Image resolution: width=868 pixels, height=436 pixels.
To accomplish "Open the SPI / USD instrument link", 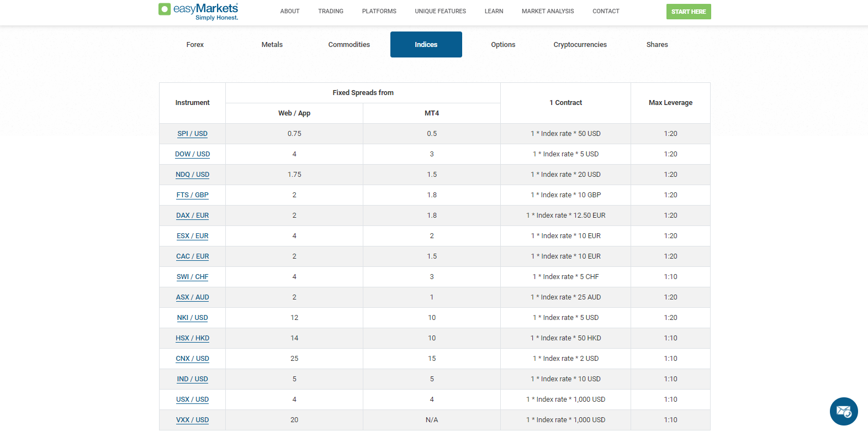I will click(x=192, y=134).
